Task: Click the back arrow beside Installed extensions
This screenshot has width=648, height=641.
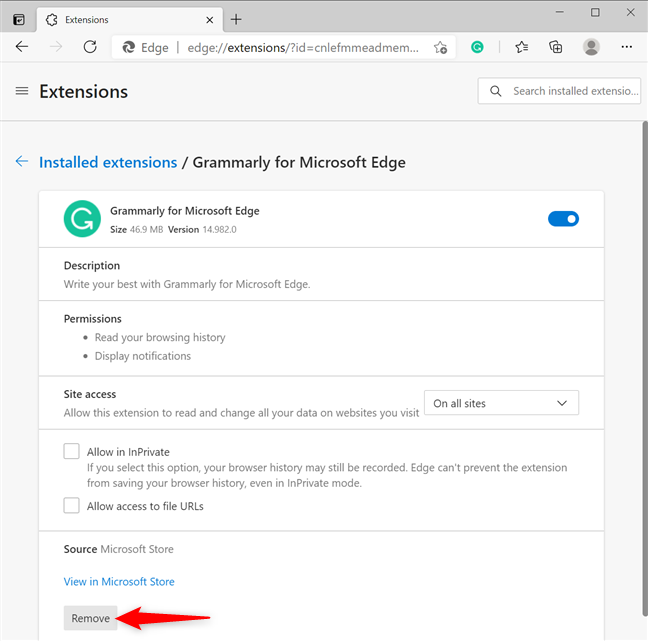Action: pos(21,161)
